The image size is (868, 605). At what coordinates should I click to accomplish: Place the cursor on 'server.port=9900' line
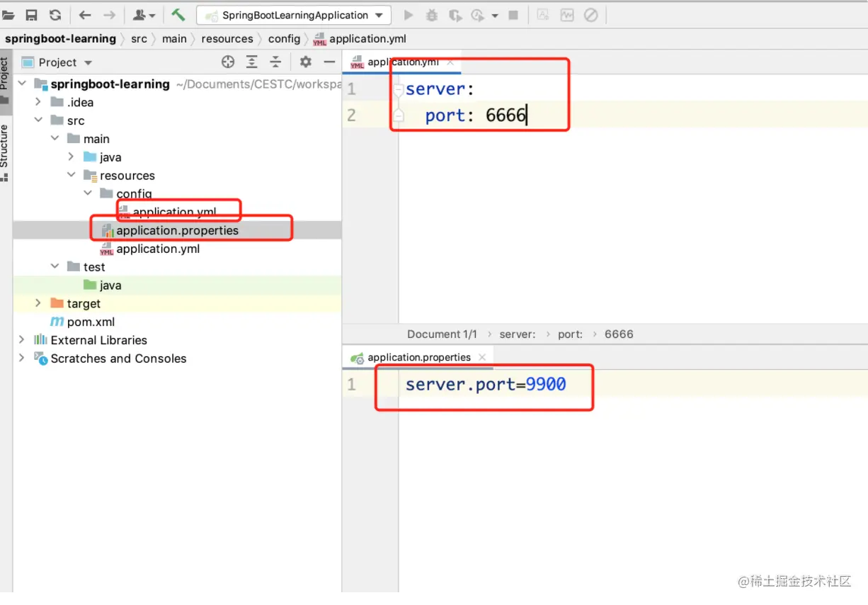pyautogui.click(x=486, y=385)
